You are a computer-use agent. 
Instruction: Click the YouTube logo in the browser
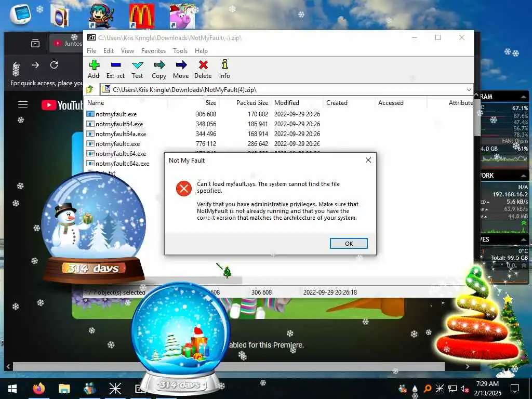62,105
